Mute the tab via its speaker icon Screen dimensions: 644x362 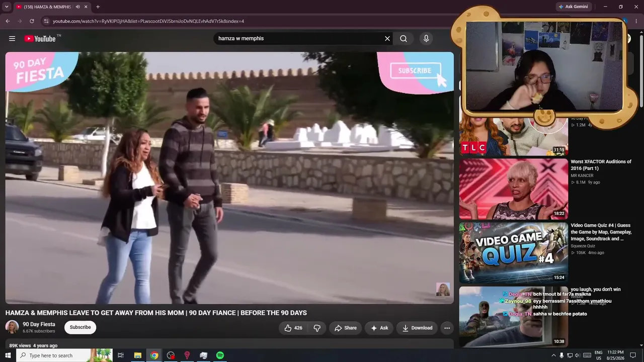[77, 7]
